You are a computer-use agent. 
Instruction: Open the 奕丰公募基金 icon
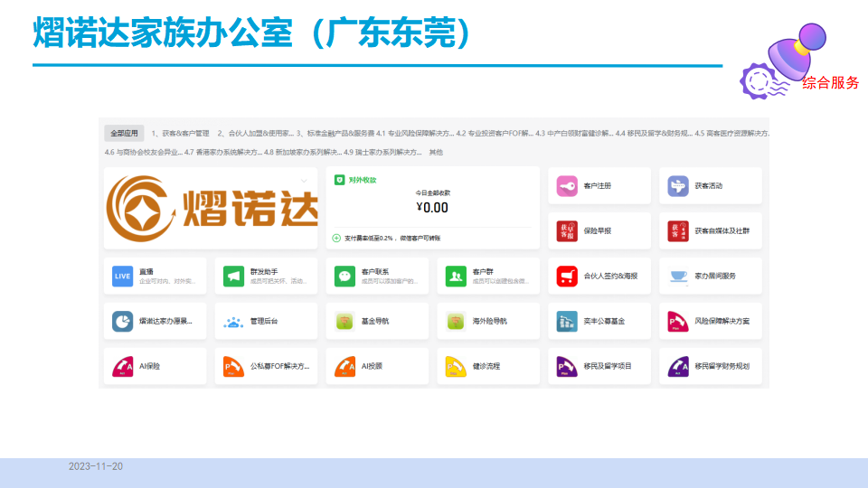pyautogui.click(x=567, y=322)
